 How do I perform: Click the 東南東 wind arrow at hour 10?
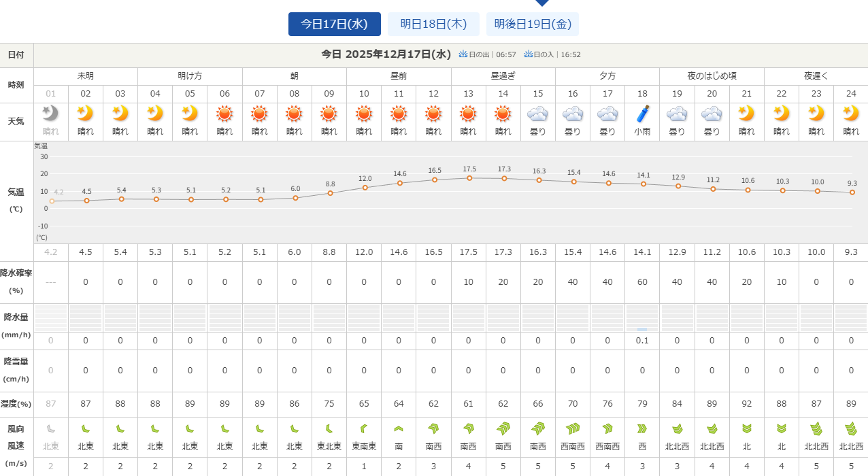tap(364, 428)
